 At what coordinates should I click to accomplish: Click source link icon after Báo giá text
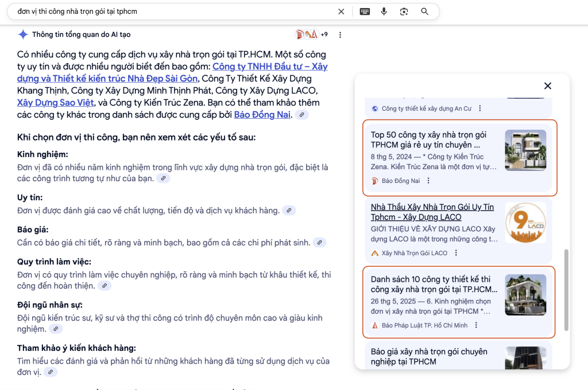tap(320, 243)
